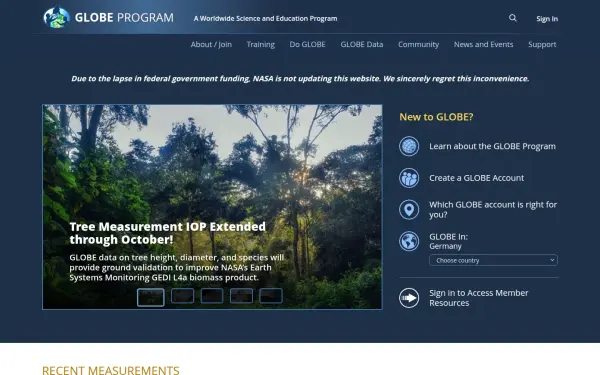Click the globe icon beside Learn about GLOBE
The image size is (600, 375).
(x=409, y=146)
